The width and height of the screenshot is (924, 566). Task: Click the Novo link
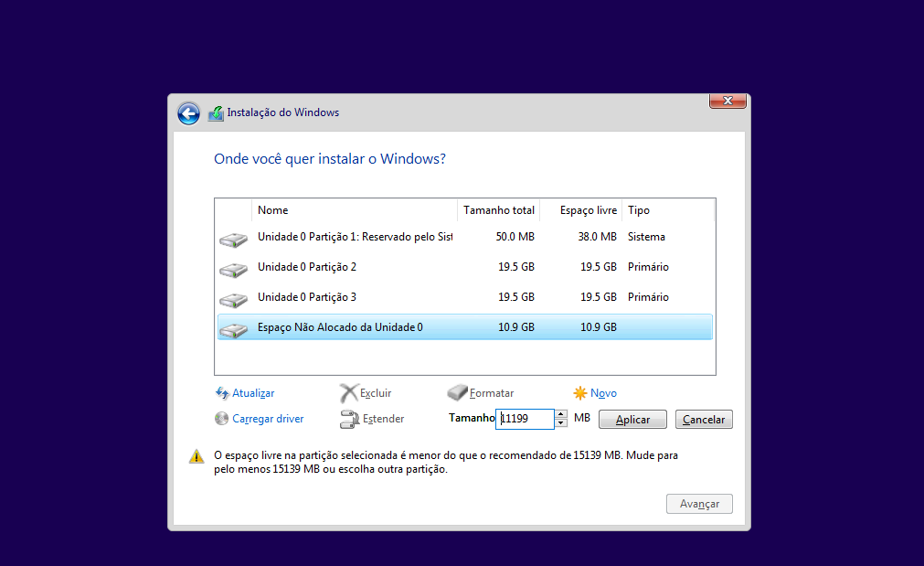[603, 393]
